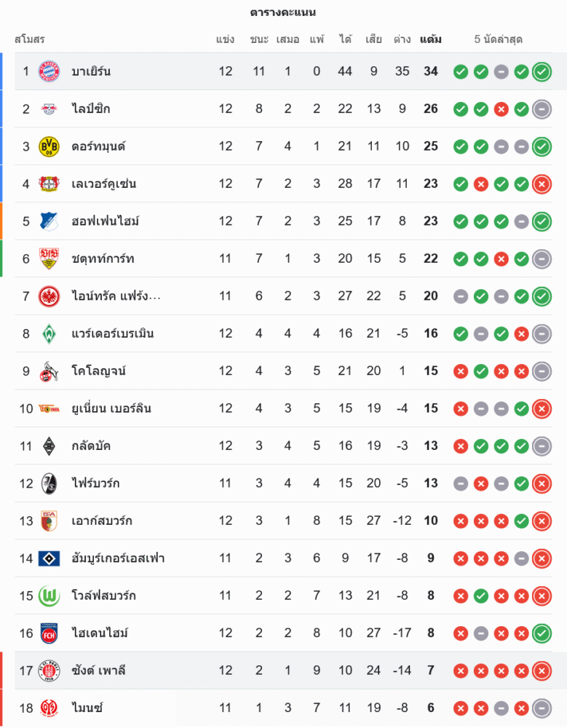The width and height of the screenshot is (567, 728).
Task: Open team name บาเยิร์น
Action: point(91,71)
